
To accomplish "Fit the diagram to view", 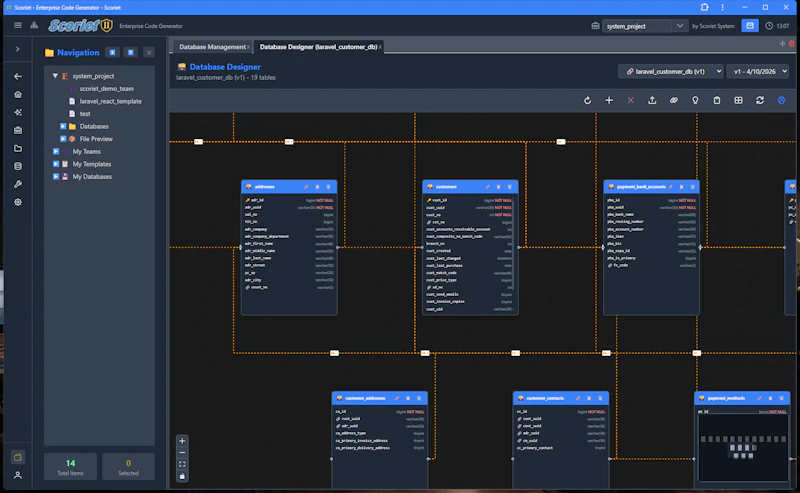I will (x=182, y=464).
